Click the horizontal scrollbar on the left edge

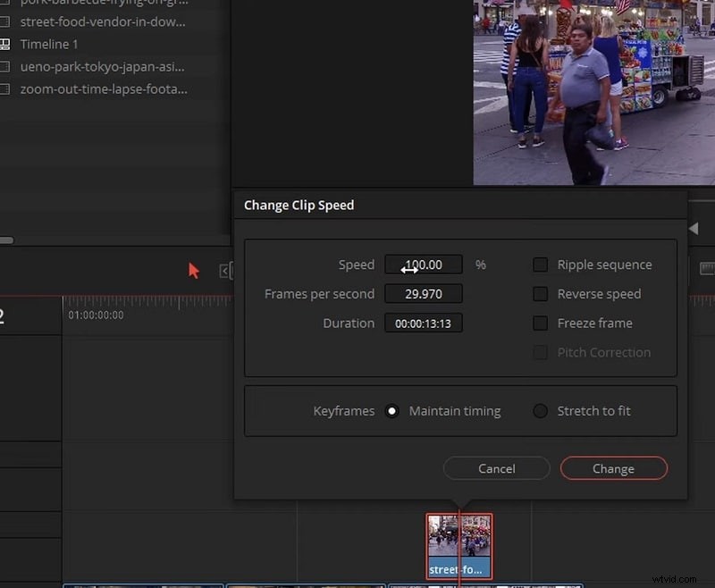[7, 239]
